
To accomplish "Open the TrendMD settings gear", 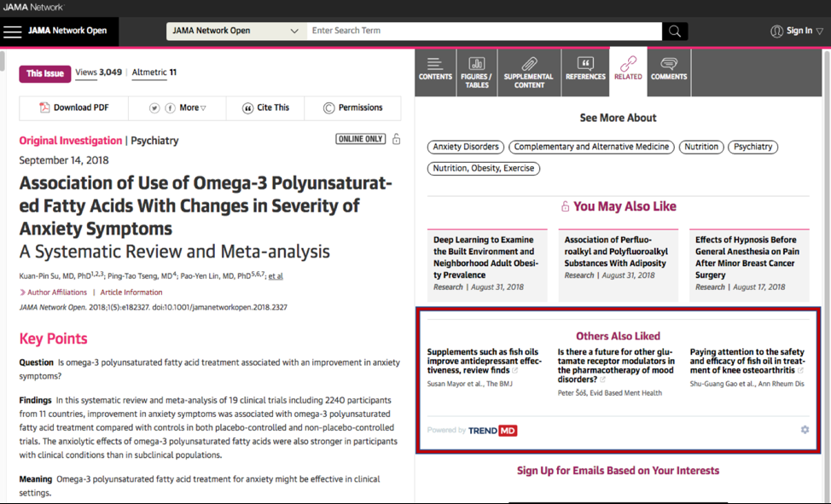I will coord(805,430).
